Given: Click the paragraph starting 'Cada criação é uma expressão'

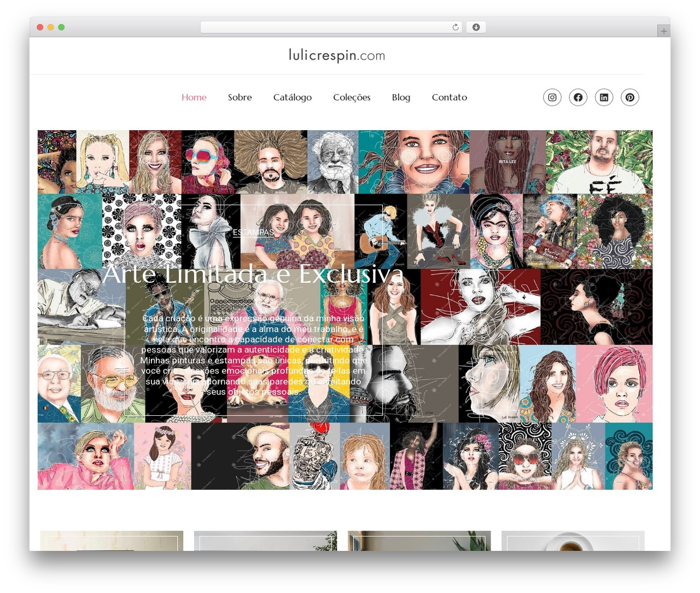Looking at the screenshot, I should [x=253, y=355].
